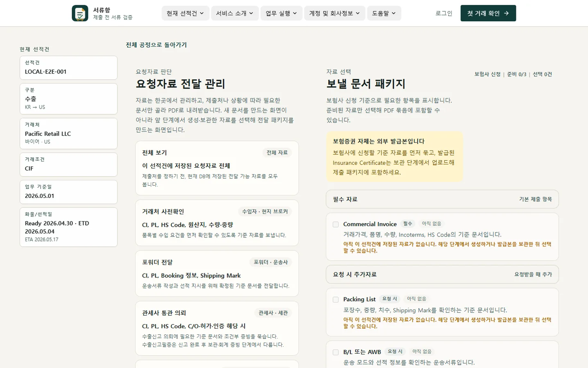Click the 기본 제출 항목 label

pyautogui.click(x=536, y=199)
